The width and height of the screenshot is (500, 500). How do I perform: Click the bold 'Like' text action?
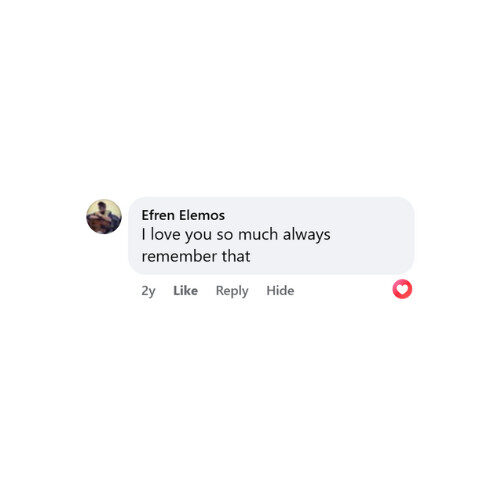(185, 291)
